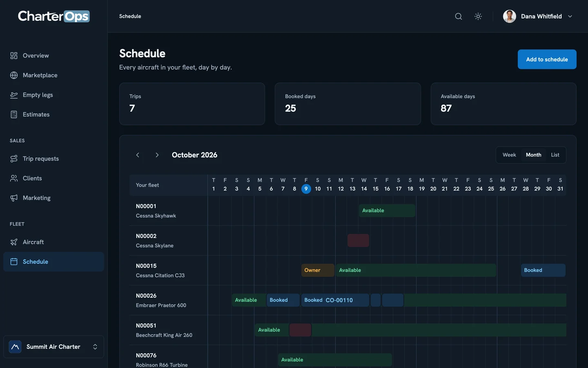Click the Trips stat card
This screenshot has width=588, height=368.
coord(192,104)
